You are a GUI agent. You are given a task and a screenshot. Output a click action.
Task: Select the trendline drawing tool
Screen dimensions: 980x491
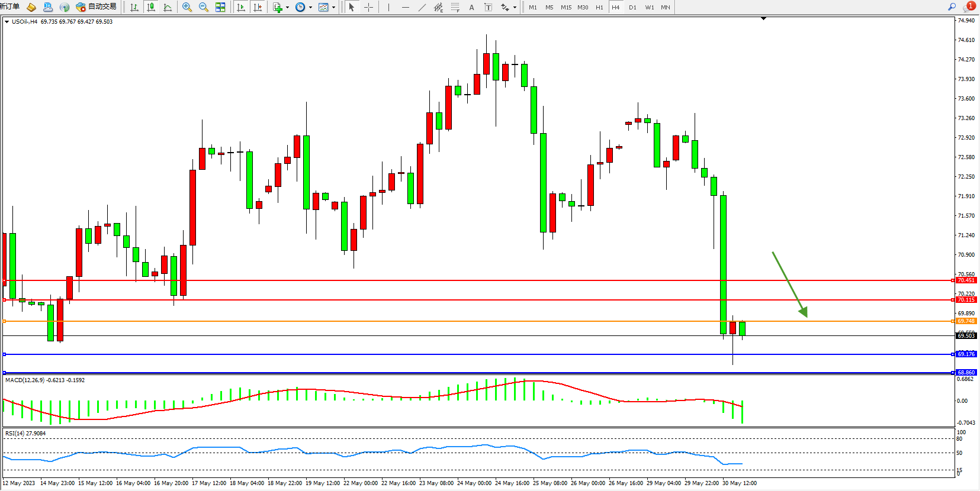point(422,7)
